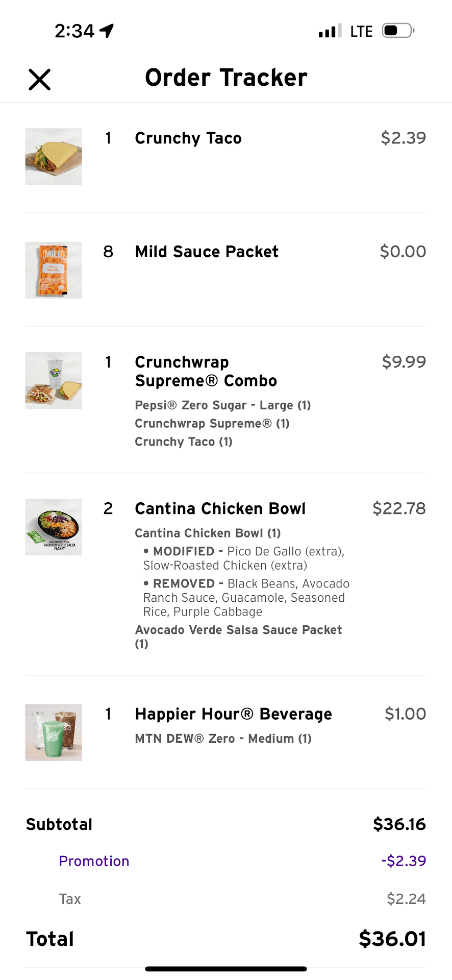Image resolution: width=452 pixels, height=980 pixels.
Task: Open the Crunchwrap Supreme Combo thumbnail
Action: 54,381
